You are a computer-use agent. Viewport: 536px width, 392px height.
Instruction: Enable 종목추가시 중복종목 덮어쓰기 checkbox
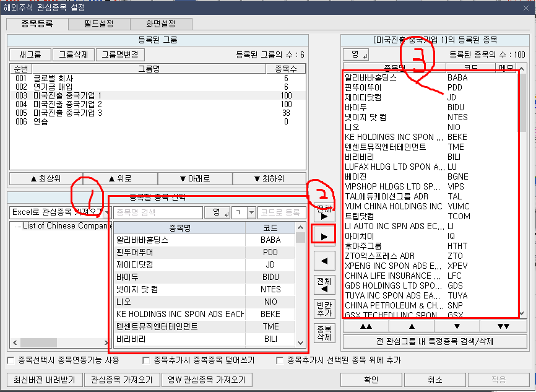(x=146, y=360)
